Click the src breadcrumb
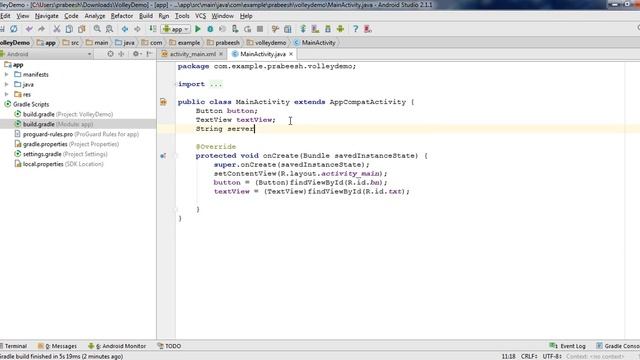Viewport: 640px width, 360px height. coord(71,42)
